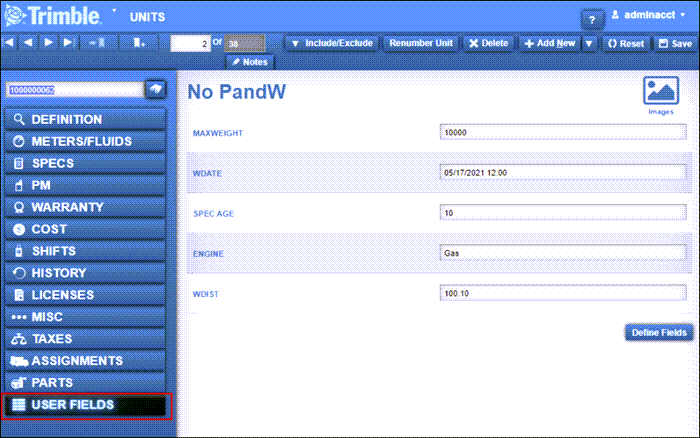Click the SPEC AGE field
Viewport: 700px width, 438px height.
click(563, 213)
